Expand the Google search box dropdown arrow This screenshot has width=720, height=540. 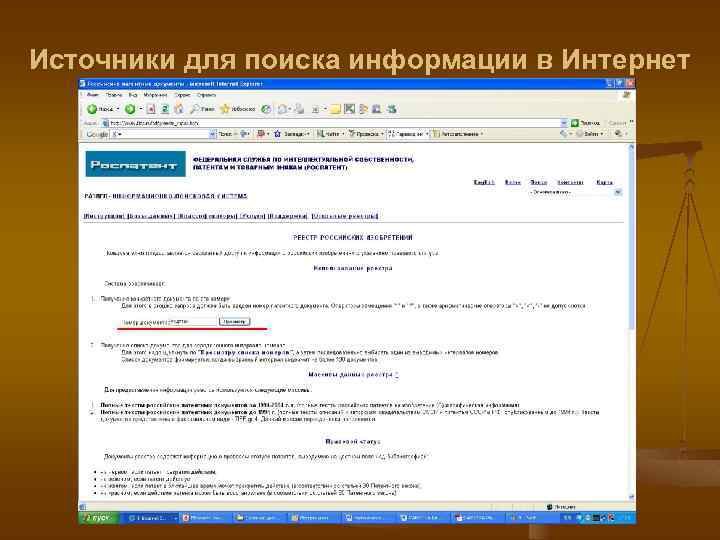tap(213, 134)
